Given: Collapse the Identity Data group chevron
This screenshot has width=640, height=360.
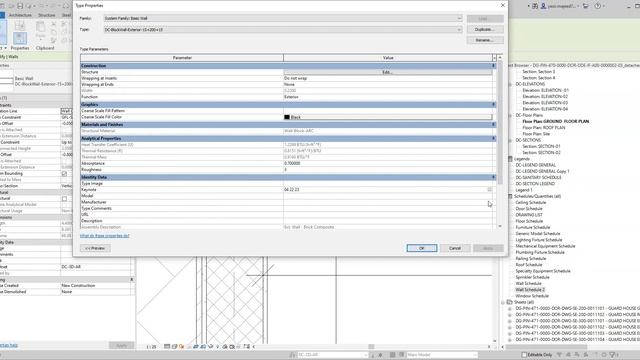Looking at the screenshot, I should point(493,177).
